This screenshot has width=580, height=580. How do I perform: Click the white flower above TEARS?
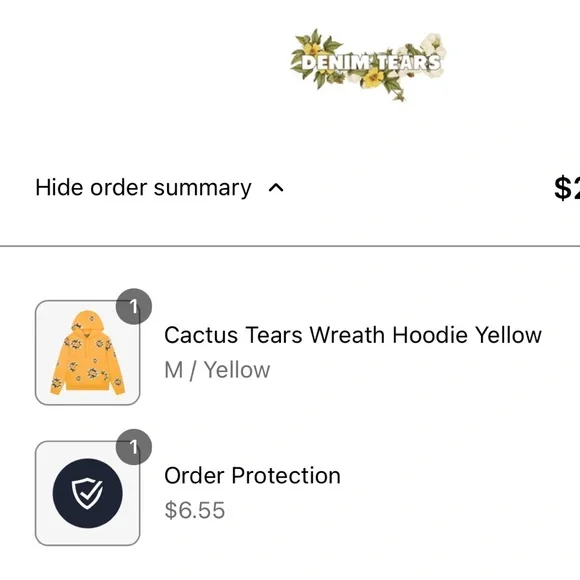[x=433, y=44]
